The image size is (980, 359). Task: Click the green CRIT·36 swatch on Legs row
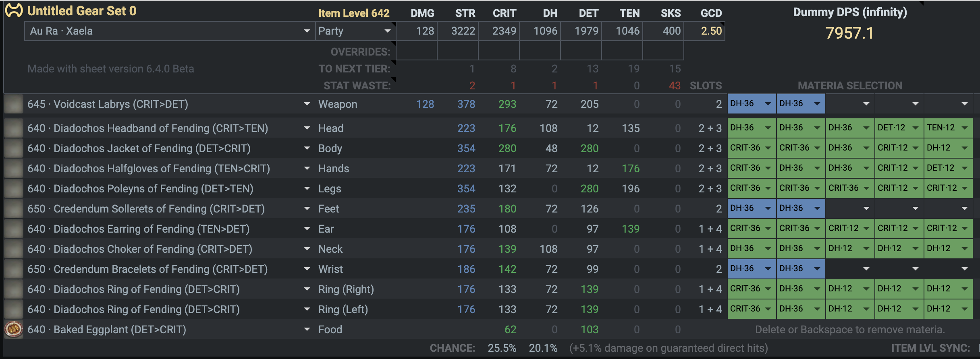point(745,188)
